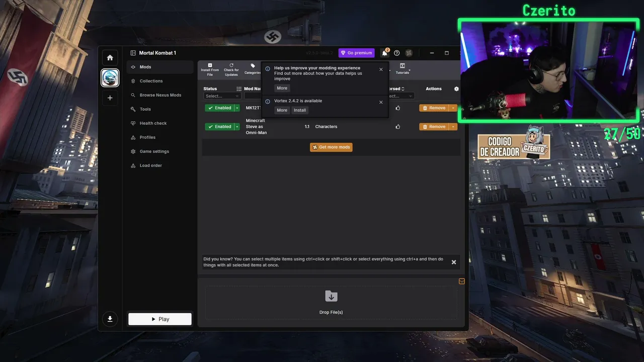
Task: Click the Drop File(s) area
Action: click(x=331, y=303)
